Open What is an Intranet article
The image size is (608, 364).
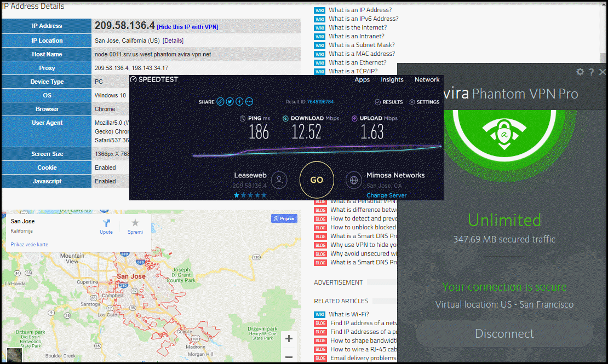click(x=357, y=36)
